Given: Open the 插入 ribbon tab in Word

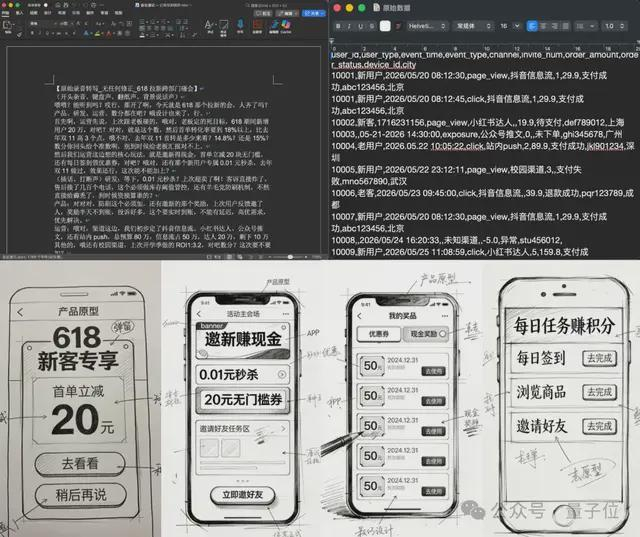Looking at the screenshot, I should tap(19, 13).
